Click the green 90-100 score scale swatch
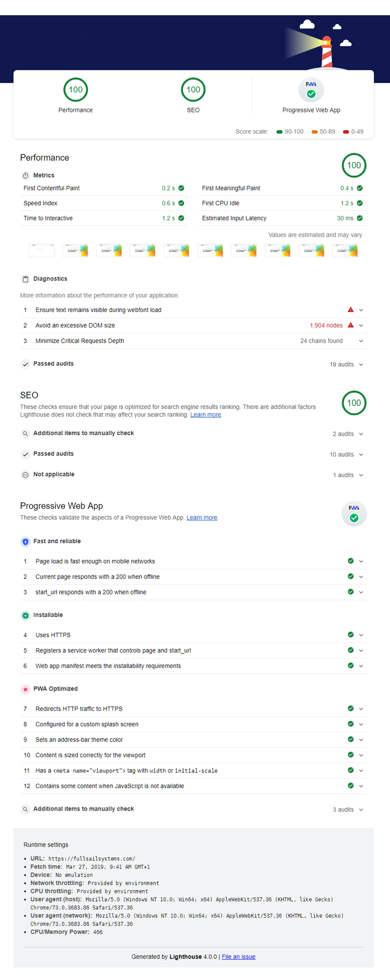Screen dimensions: 390x980 [x=280, y=132]
